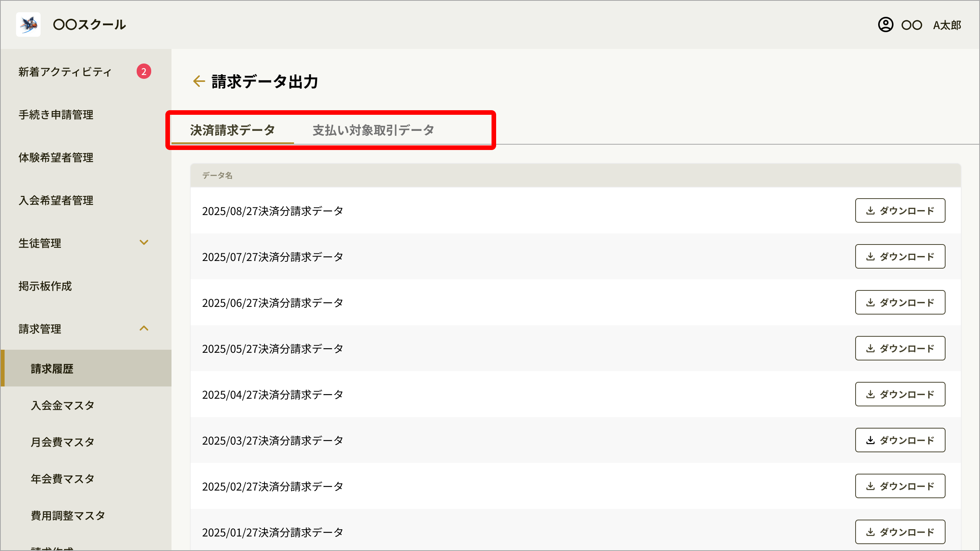
Task: Select 請求履歴 in the sidebar
Action: tap(86, 368)
